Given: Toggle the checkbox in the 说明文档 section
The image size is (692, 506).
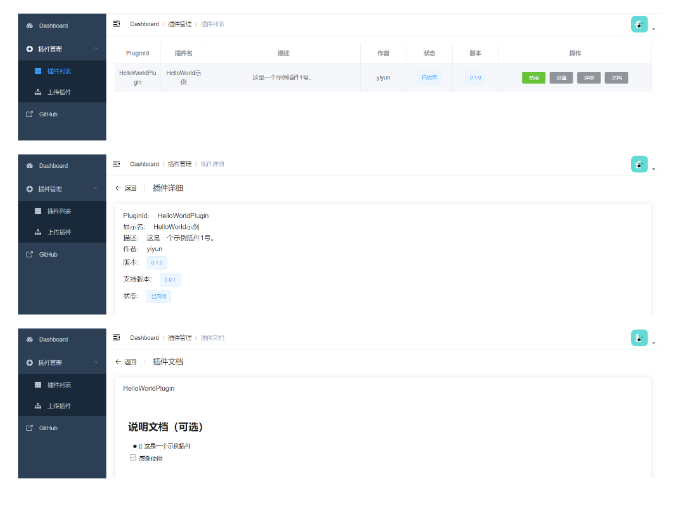Looking at the screenshot, I should tap(133, 458).
